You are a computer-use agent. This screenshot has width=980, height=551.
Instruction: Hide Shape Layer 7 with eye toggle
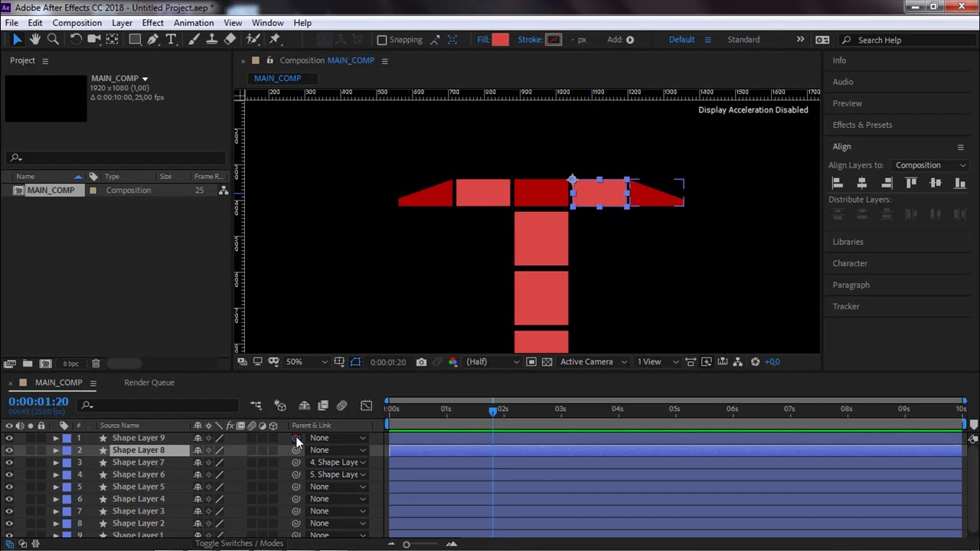(x=9, y=463)
